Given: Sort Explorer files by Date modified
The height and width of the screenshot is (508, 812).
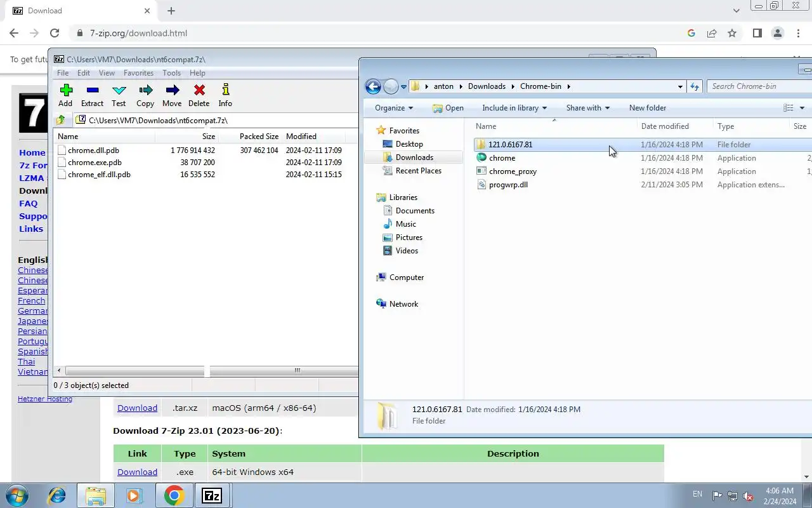Looking at the screenshot, I should coord(674,126).
